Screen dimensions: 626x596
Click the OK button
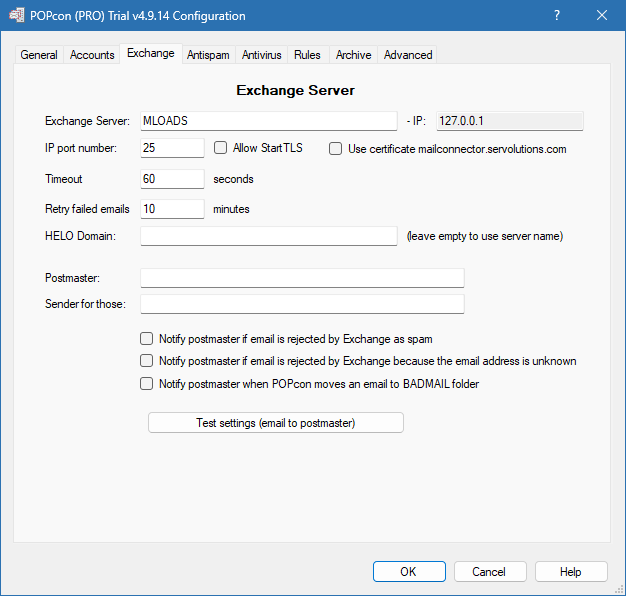(409, 572)
